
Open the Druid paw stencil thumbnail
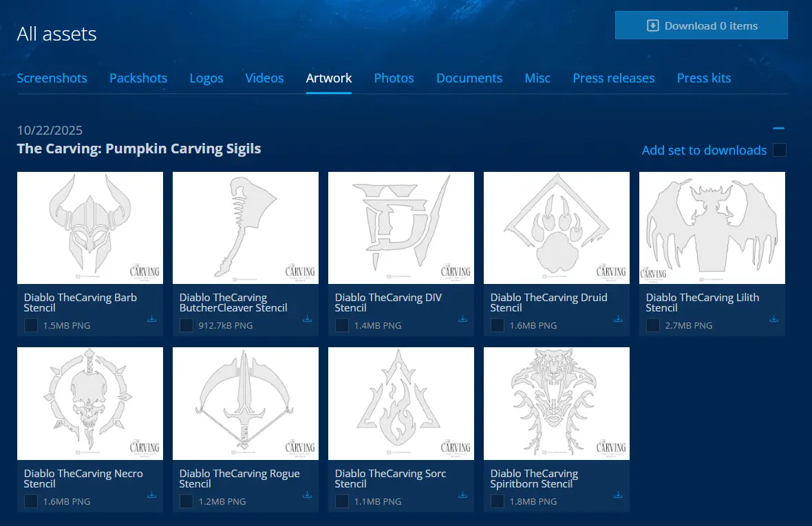coord(557,228)
